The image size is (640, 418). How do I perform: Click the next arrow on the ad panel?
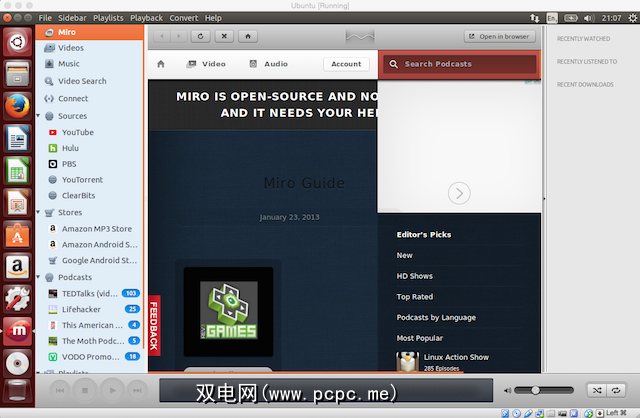click(459, 193)
